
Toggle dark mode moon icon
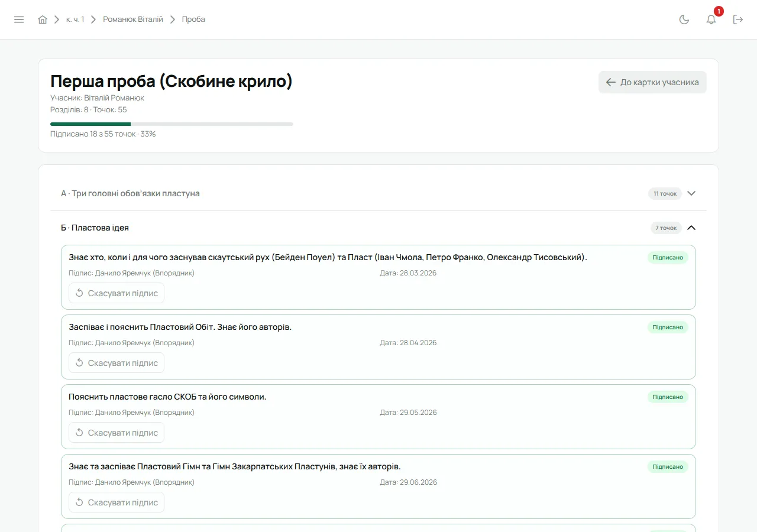point(684,20)
